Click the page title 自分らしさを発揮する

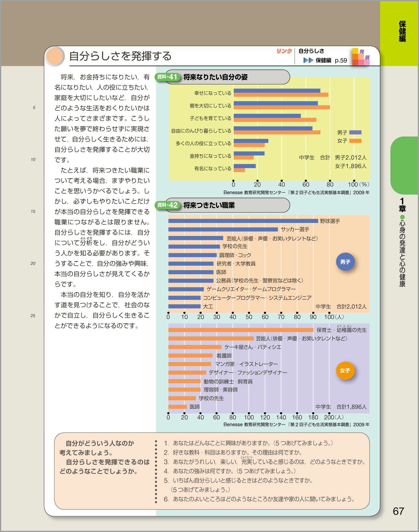[120, 56]
